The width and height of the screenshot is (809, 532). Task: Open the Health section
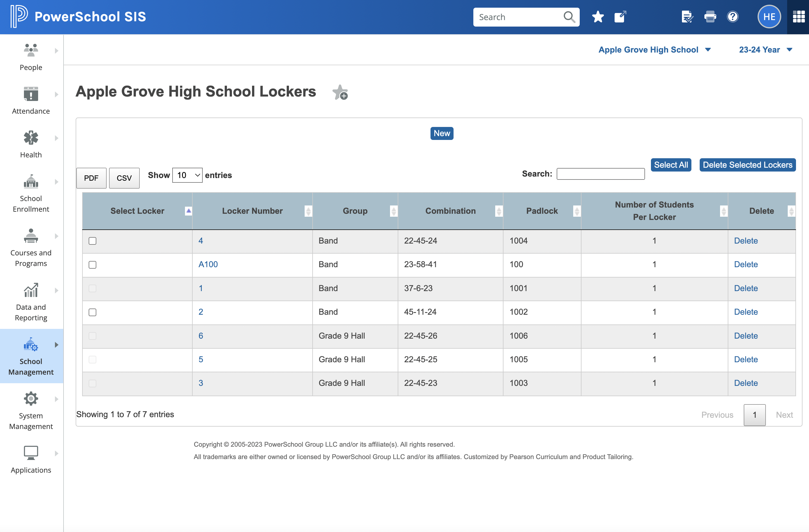pos(31,144)
